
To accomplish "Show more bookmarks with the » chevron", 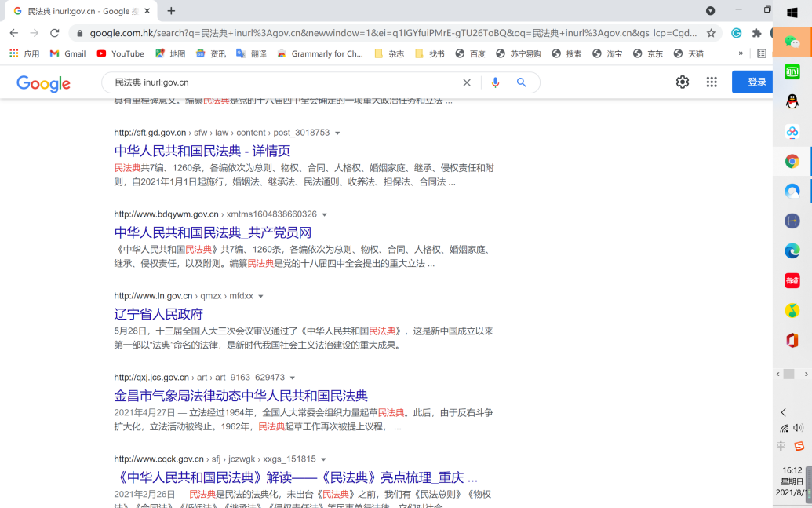I will [x=741, y=53].
